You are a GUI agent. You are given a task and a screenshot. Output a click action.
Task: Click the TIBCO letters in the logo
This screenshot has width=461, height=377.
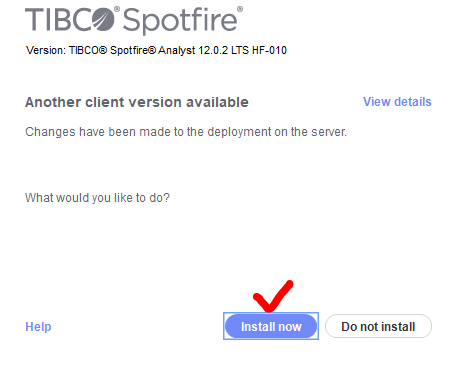(x=58, y=20)
